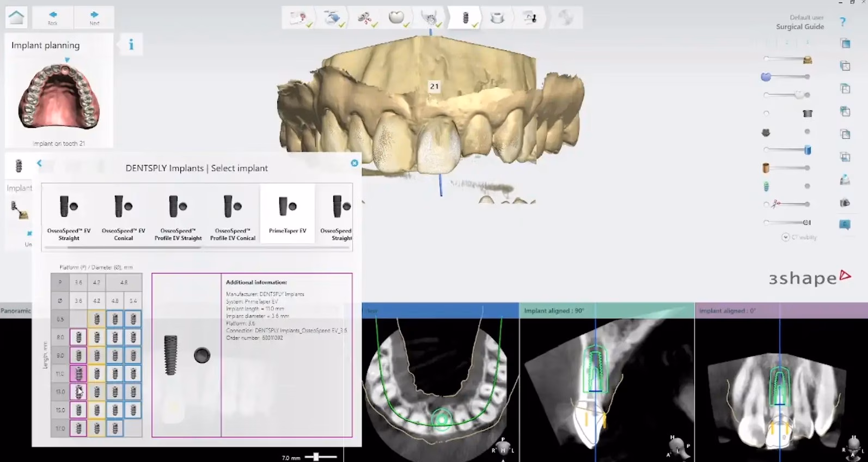Image resolution: width=868 pixels, height=462 pixels.
Task: Click the Home icon
Action: click(x=16, y=17)
